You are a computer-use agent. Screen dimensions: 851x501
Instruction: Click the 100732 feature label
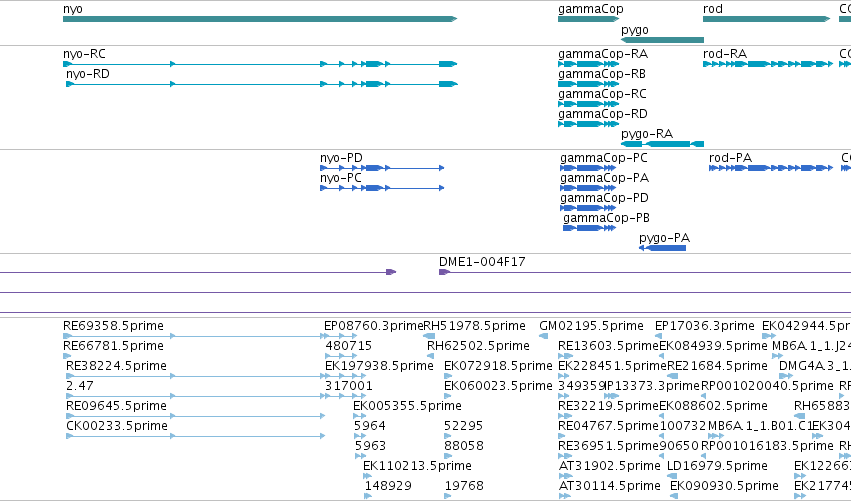pyautogui.click(x=683, y=426)
